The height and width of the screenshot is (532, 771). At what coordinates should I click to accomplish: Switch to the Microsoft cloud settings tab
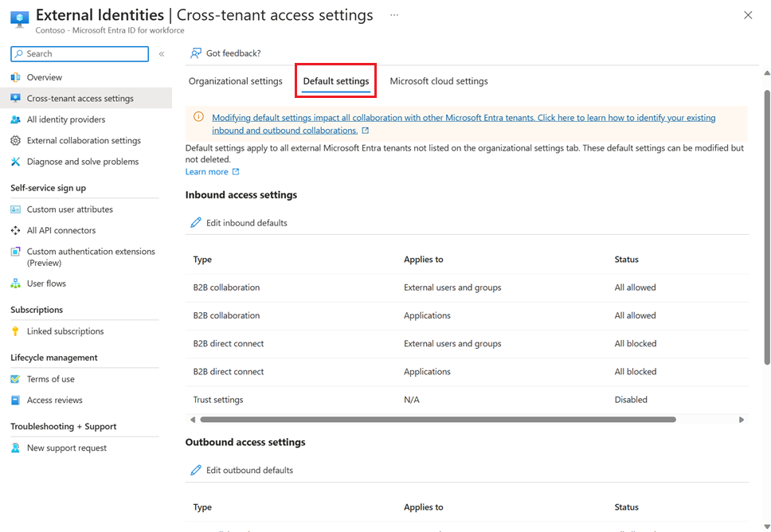coord(438,80)
